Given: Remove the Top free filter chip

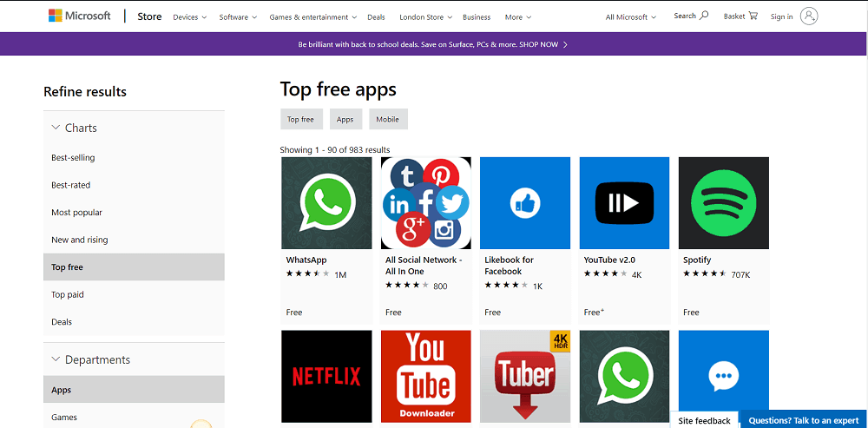Looking at the screenshot, I should coord(301,119).
